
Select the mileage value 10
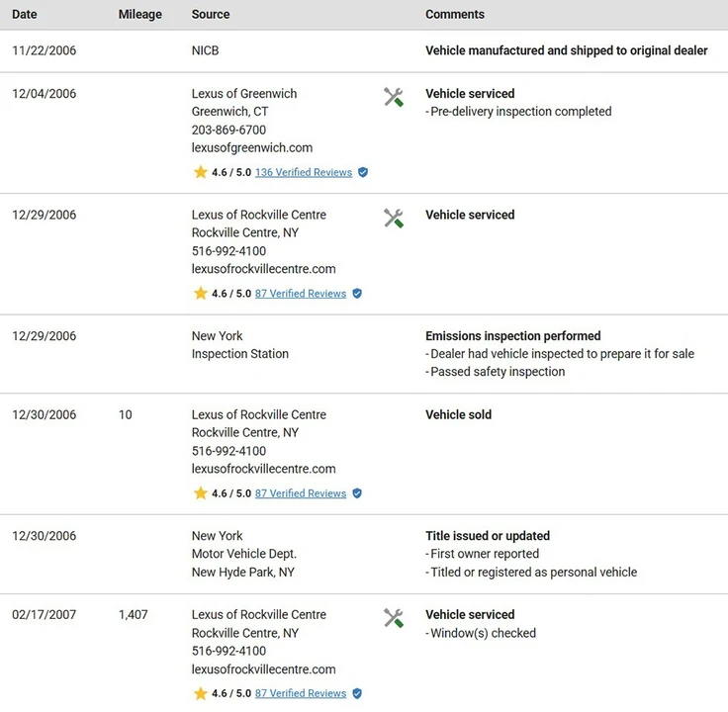point(126,415)
